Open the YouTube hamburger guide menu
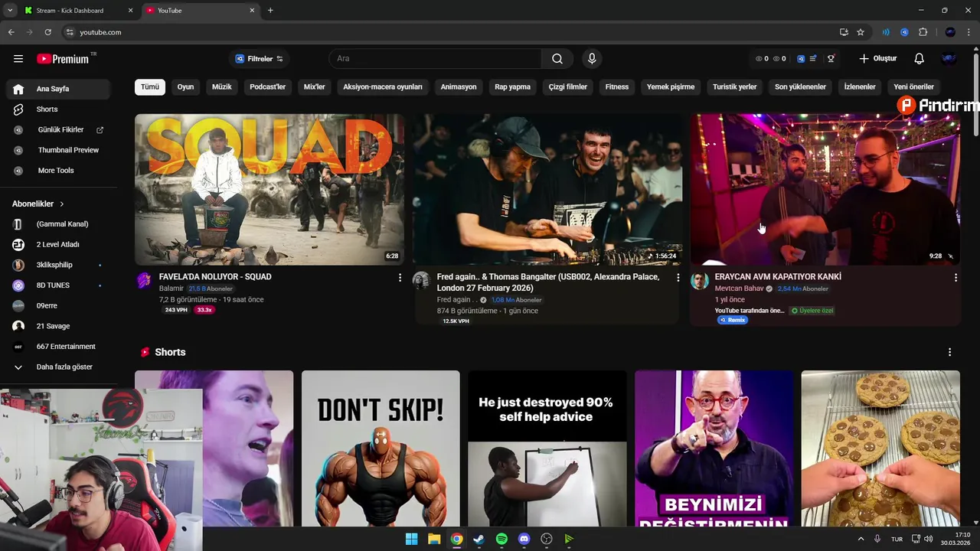The height and width of the screenshot is (551, 980). [18, 59]
